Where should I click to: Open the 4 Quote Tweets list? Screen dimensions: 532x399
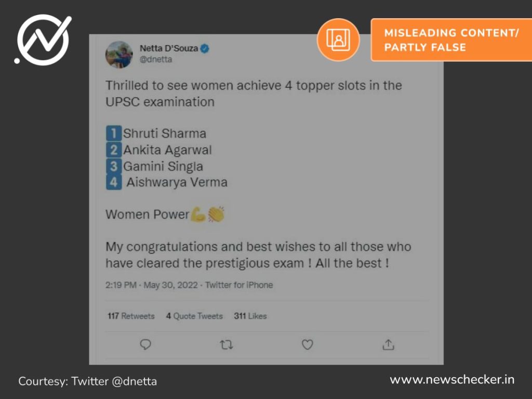pyautogui.click(x=194, y=316)
